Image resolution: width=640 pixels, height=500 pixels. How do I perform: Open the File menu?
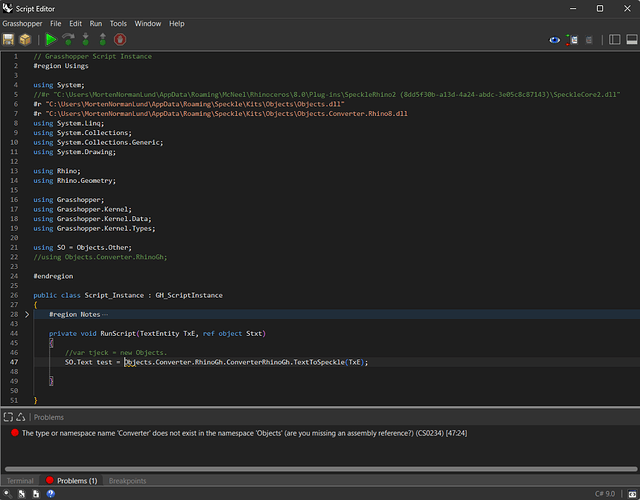click(56, 24)
